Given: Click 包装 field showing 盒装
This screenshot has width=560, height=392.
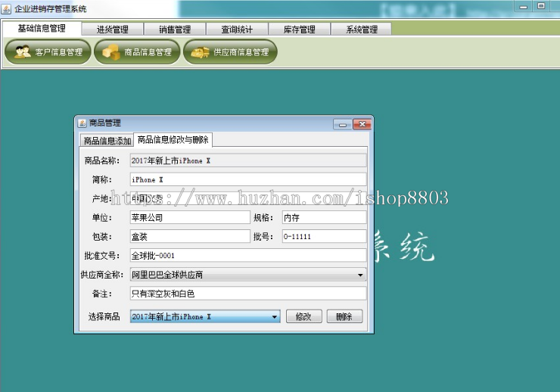Looking at the screenshot, I should [x=190, y=236].
